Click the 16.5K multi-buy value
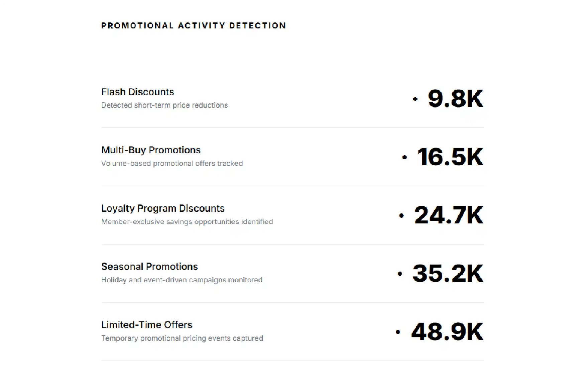The width and height of the screenshot is (588, 389). point(450,157)
